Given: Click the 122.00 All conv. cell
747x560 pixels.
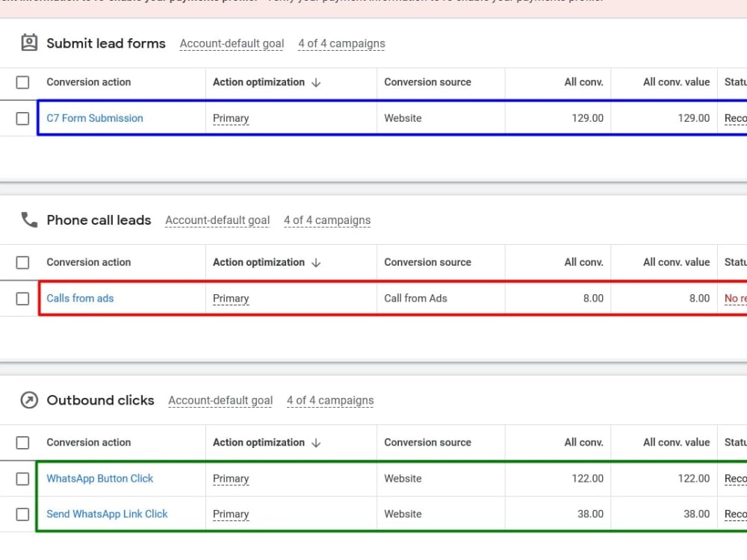Looking at the screenshot, I should tap(587, 478).
